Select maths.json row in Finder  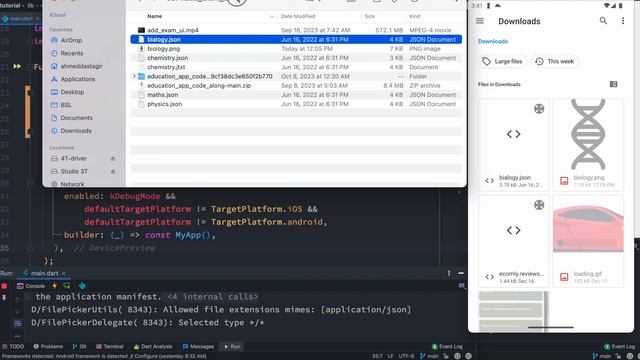(x=296, y=95)
